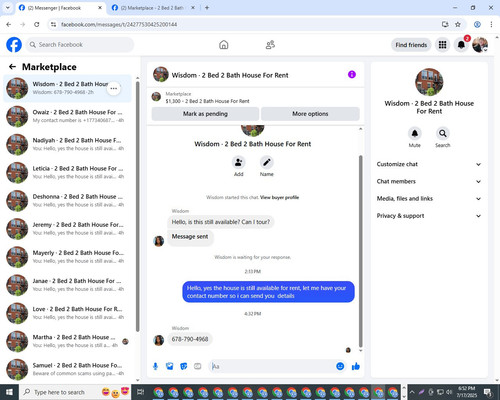Open the Chrome tab search dropdown

tap(7, 8)
